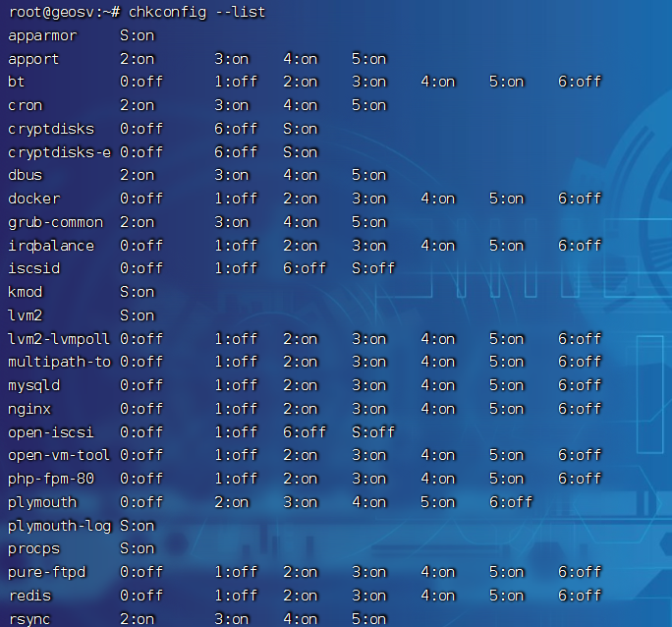Click '2:on' in the apport row
This screenshot has width=672, height=627.
point(138,59)
